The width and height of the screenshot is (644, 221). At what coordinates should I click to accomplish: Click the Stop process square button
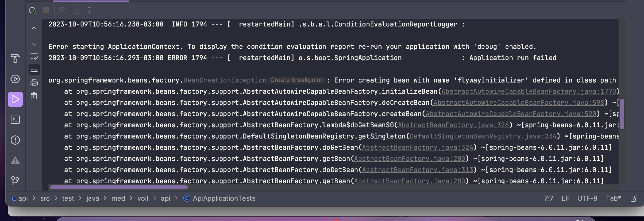coord(46,10)
